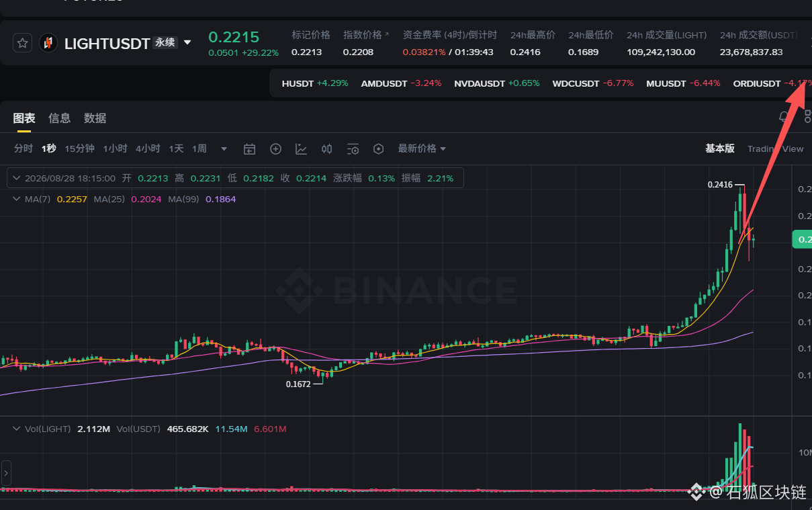Click the 0.2416 high price marker
Screen dimensions: 812x510
[719, 184]
